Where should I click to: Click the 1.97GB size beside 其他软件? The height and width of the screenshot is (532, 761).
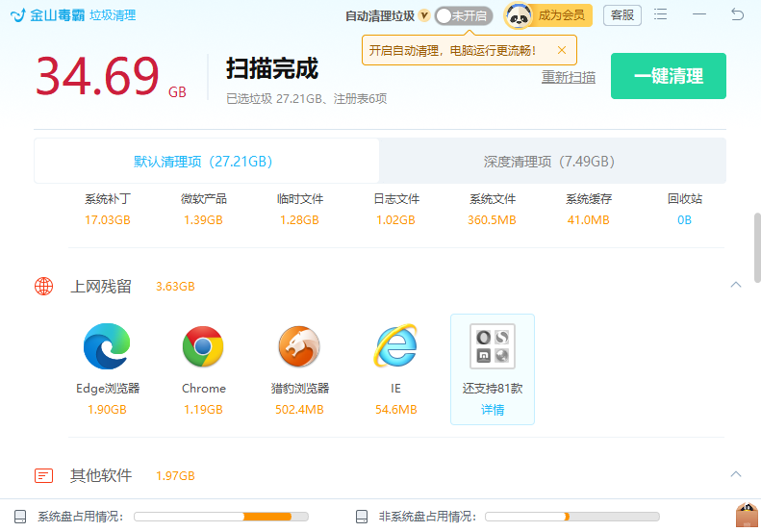point(175,475)
